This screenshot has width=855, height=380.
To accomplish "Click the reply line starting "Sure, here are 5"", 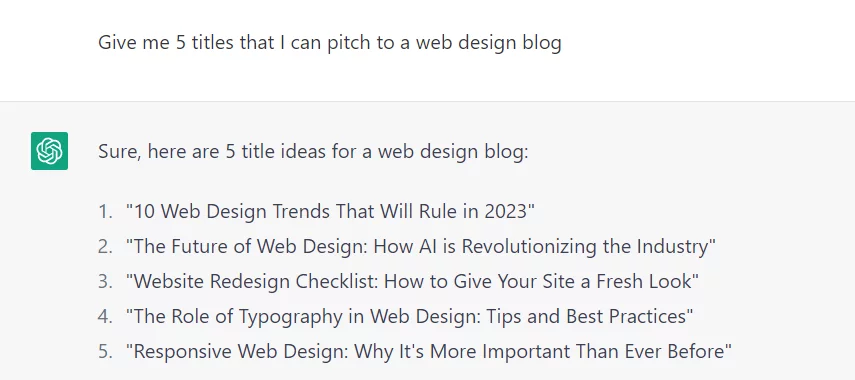I will point(313,151).
